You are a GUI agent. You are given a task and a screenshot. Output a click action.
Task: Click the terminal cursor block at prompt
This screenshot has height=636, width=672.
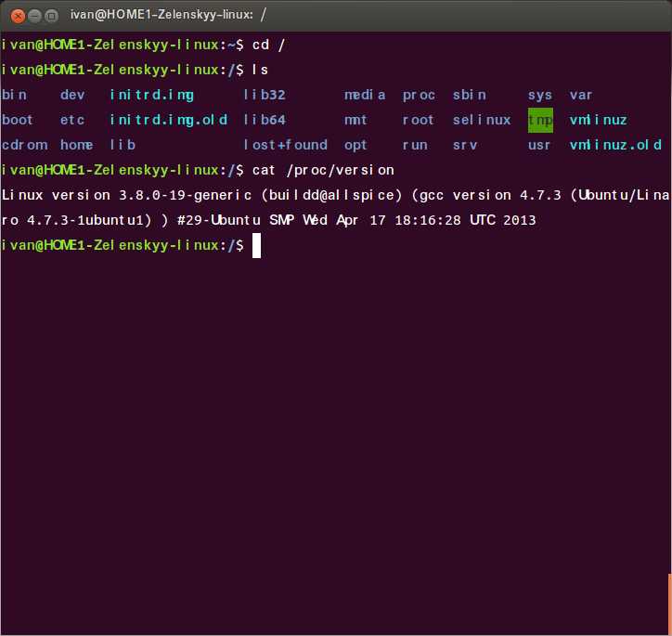pyautogui.click(x=256, y=245)
